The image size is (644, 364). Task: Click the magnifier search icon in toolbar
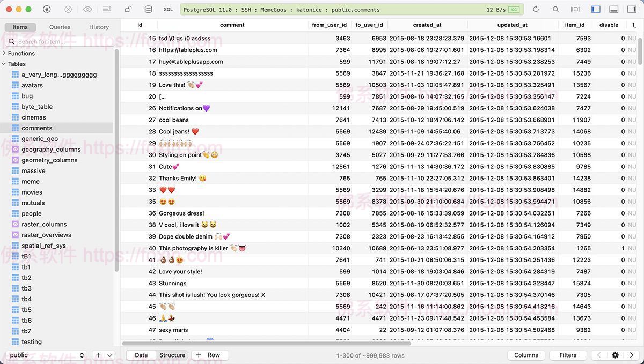point(555,9)
